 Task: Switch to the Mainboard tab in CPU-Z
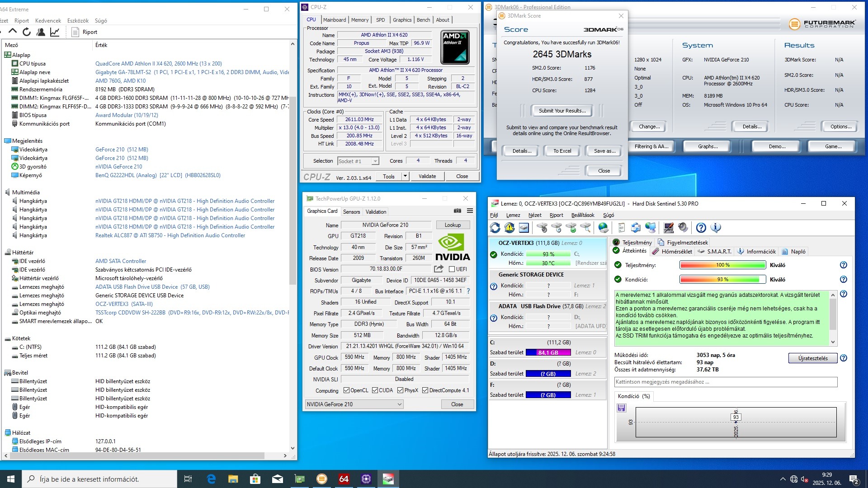(x=334, y=20)
